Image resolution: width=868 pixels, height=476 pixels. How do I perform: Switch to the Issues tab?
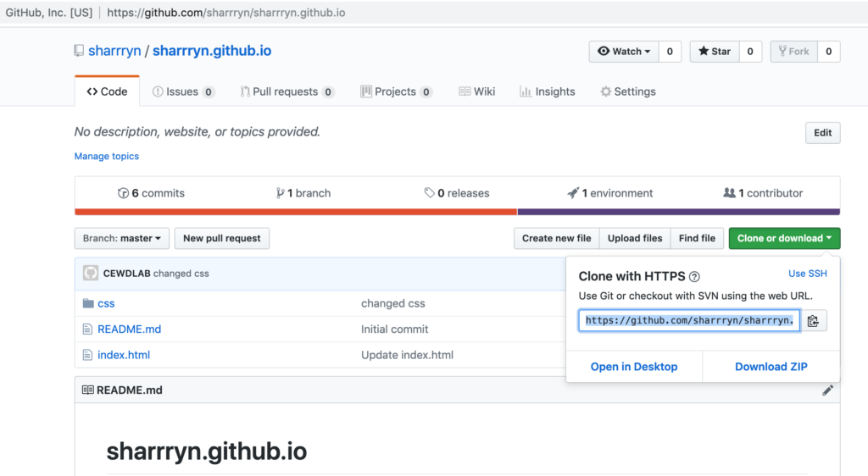[183, 91]
